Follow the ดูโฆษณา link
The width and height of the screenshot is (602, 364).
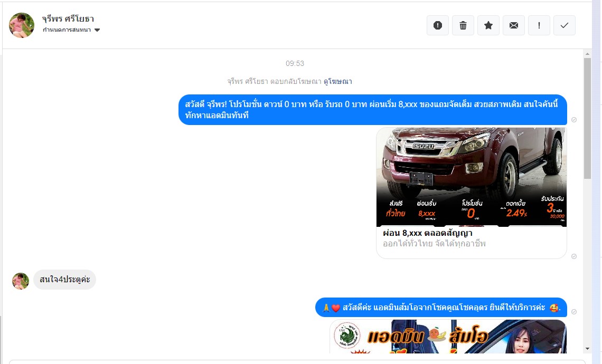coord(337,81)
